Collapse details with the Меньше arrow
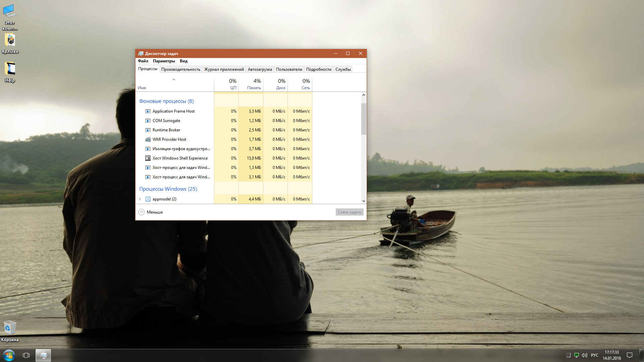The image size is (644, 362). click(142, 212)
